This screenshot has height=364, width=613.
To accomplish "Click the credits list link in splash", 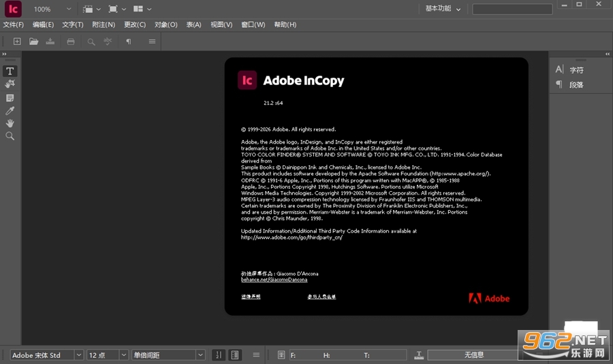I will tap(321, 297).
